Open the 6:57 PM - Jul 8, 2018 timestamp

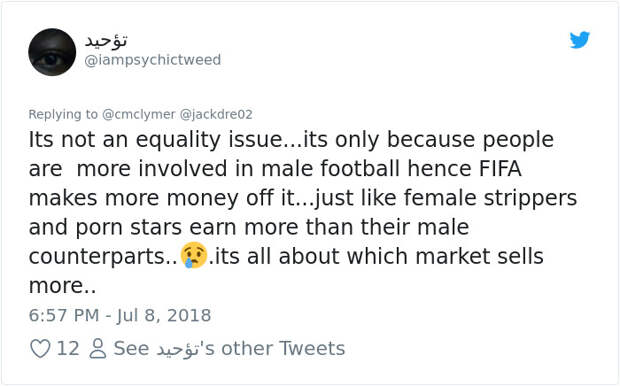pos(120,315)
